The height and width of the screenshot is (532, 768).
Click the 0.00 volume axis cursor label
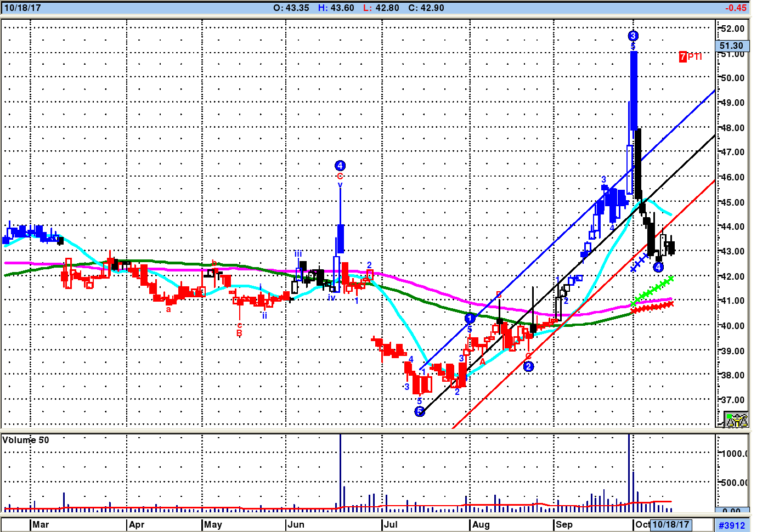pyautogui.click(x=731, y=511)
